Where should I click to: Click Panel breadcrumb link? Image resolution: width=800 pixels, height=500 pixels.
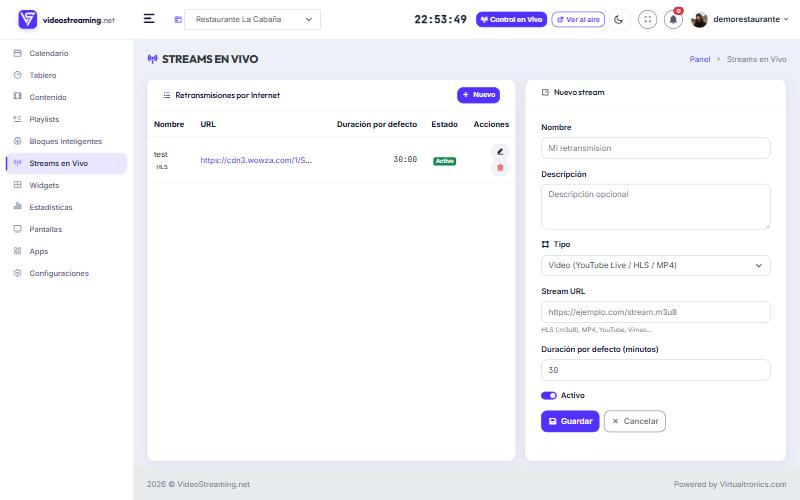699,59
